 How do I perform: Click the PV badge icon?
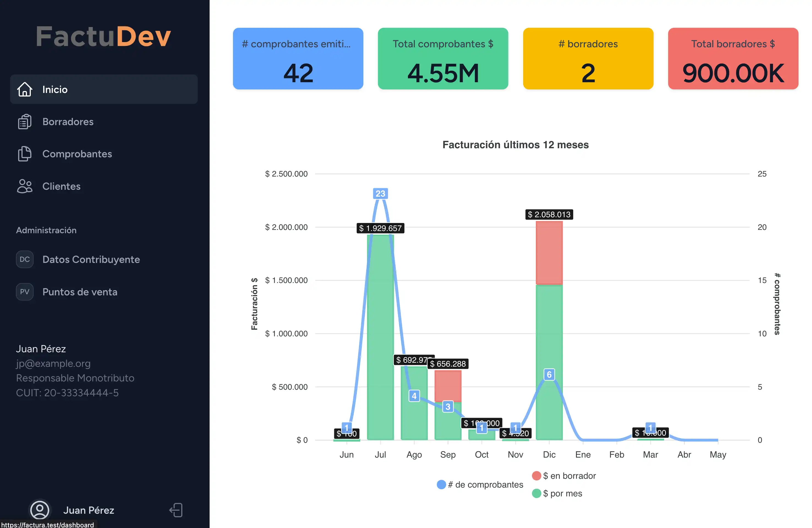click(x=24, y=291)
